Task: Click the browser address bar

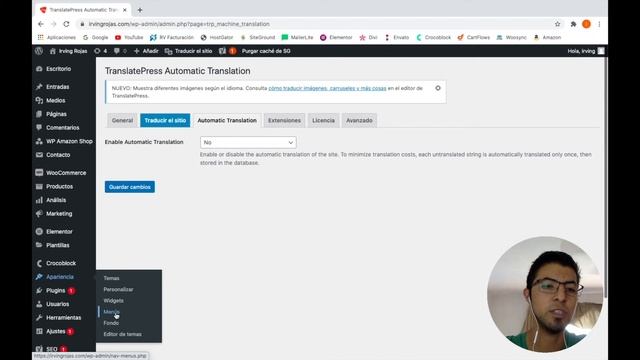Action: pyautogui.click(x=314, y=24)
